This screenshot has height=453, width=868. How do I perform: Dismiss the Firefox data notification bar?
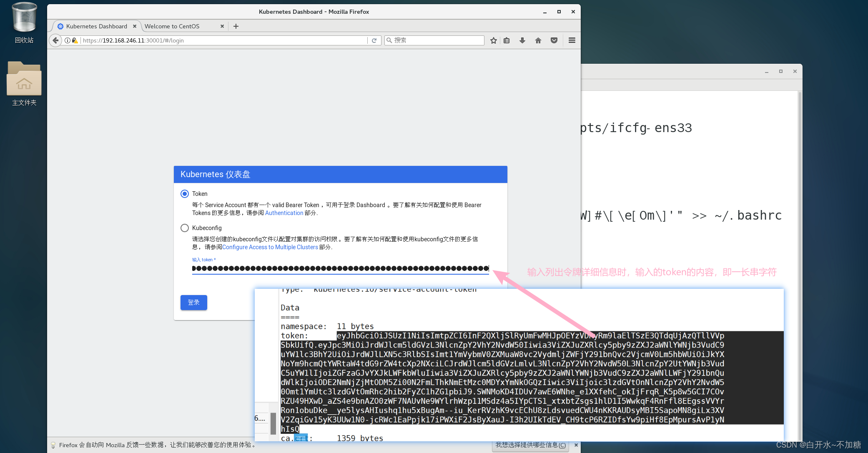(576, 445)
